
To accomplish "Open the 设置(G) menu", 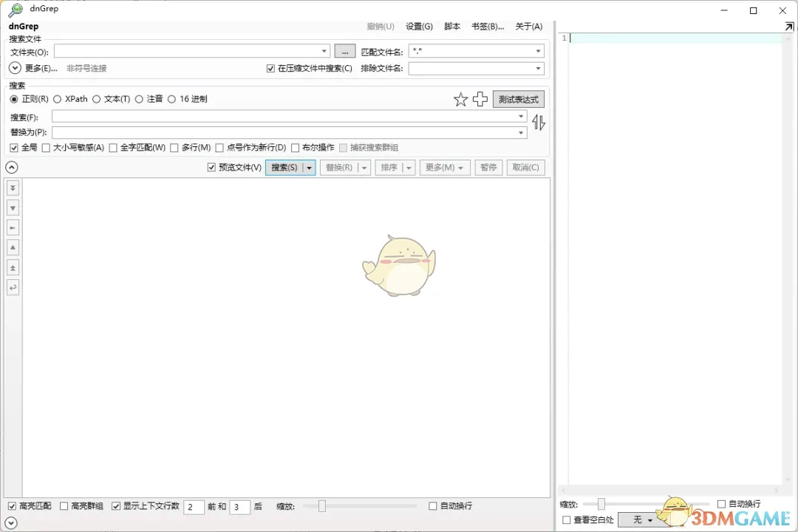I will coord(419,26).
